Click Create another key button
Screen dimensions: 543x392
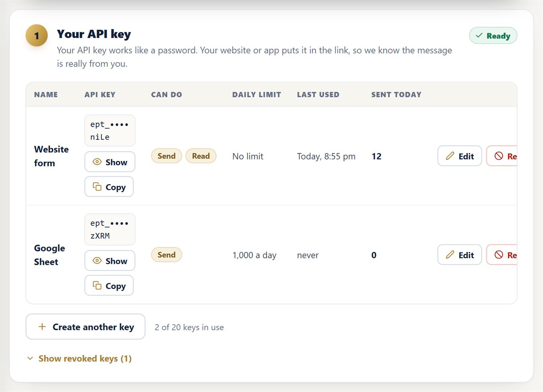pyautogui.click(x=85, y=327)
